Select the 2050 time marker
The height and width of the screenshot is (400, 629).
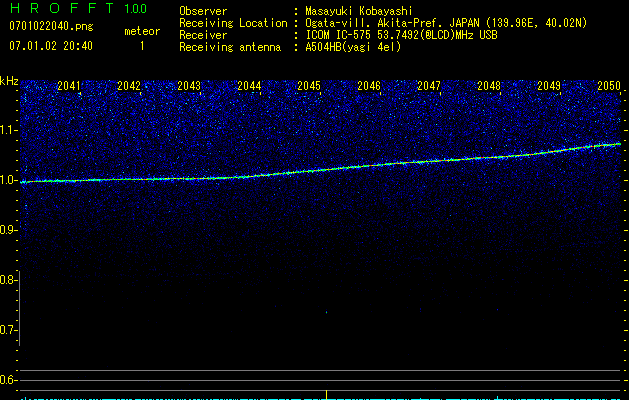pyautogui.click(x=608, y=86)
